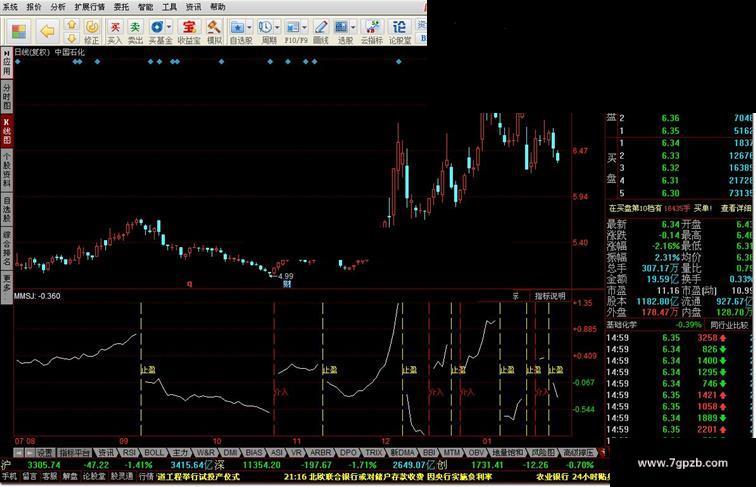The width and height of the screenshot is (756, 487).
Task: Open the 买入 buy icon
Action: 115,32
